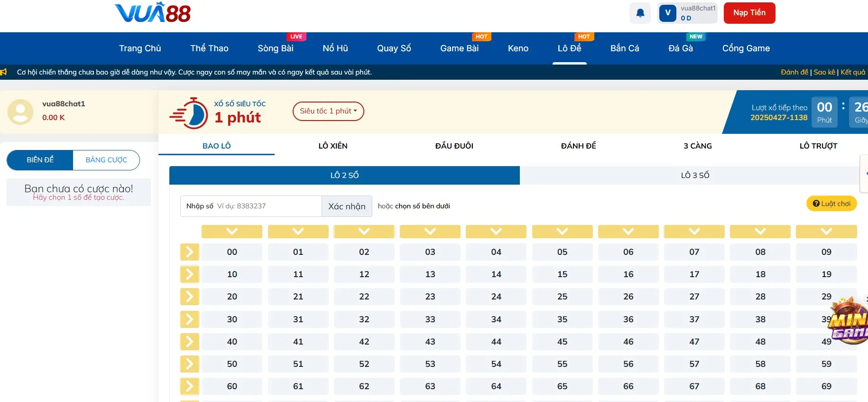Toggle number 25 in the grid
The width and height of the screenshot is (868, 402).
[x=562, y=297]
